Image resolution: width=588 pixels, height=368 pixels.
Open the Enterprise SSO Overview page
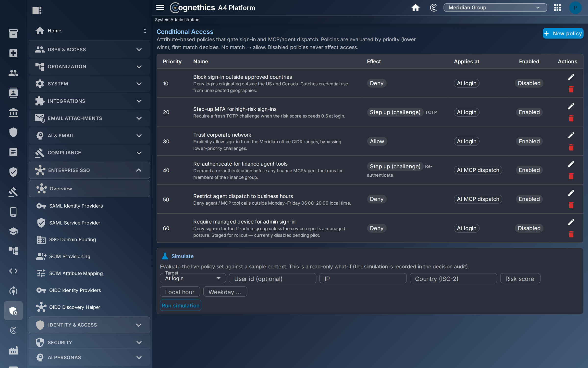[x=89, y=189]
